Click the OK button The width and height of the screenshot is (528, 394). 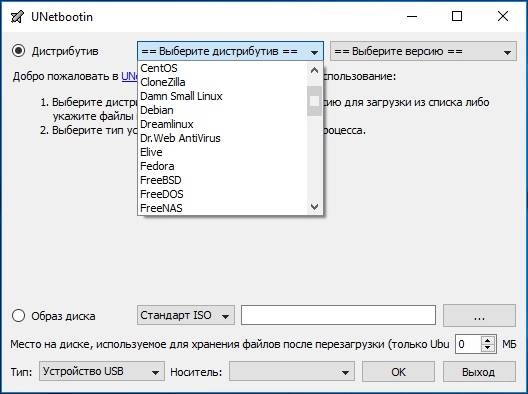[398, 372]
